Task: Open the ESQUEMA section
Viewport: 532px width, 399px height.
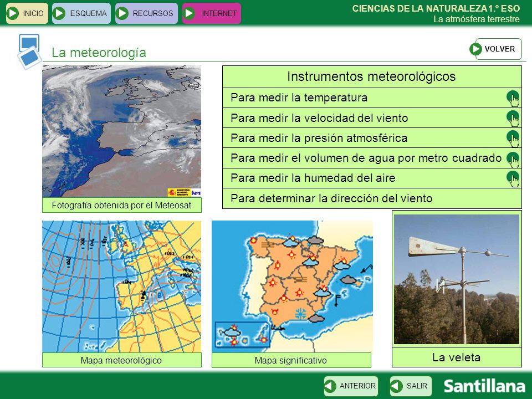Action: pos(81,13)
